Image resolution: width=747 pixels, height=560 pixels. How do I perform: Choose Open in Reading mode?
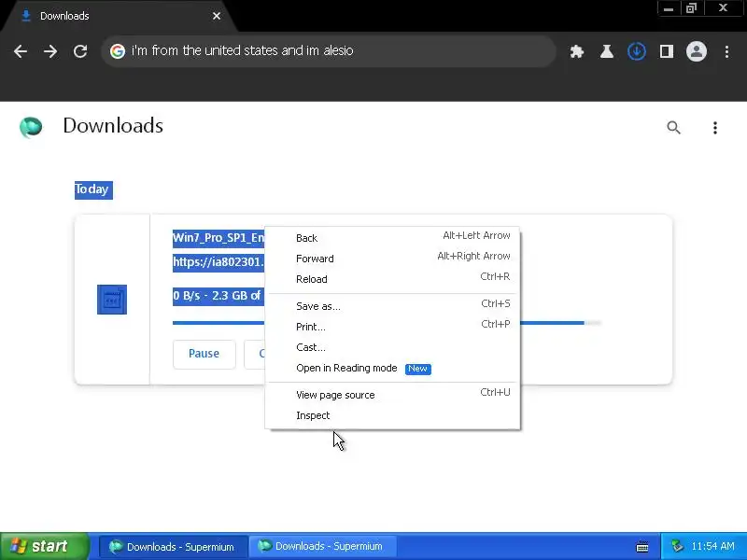point(392,368)
